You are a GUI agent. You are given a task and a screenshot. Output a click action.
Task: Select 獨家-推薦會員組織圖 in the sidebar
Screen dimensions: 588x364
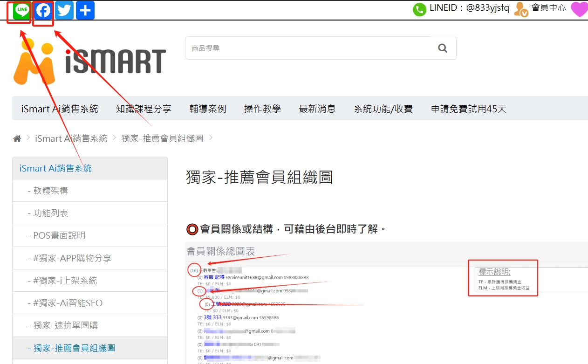pyautogui.click(x=90, y=348)
